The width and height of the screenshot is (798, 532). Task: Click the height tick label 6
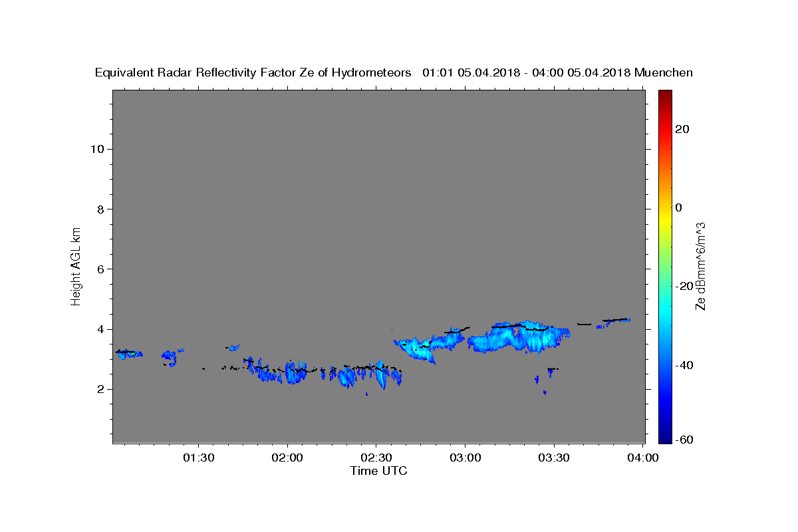(x=101, y=269)
